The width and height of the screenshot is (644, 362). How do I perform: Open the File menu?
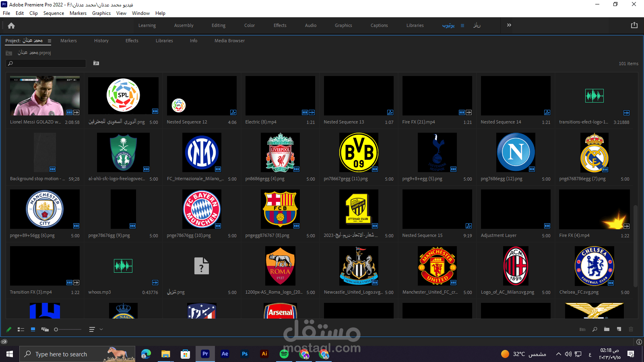click(x=6, y=13)
